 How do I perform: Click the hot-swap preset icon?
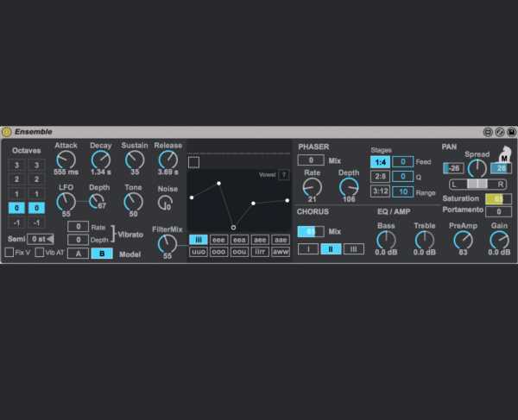click(x=500, y=132)
